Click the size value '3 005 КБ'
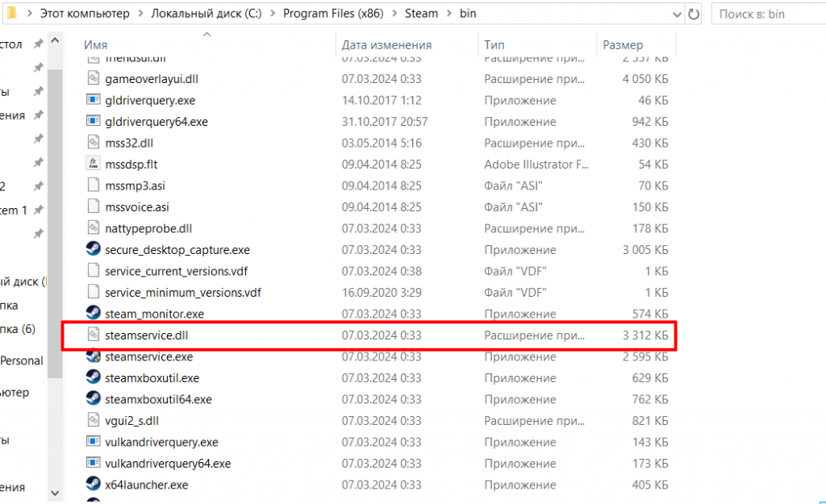826x504 pixels. pos(645,250)
